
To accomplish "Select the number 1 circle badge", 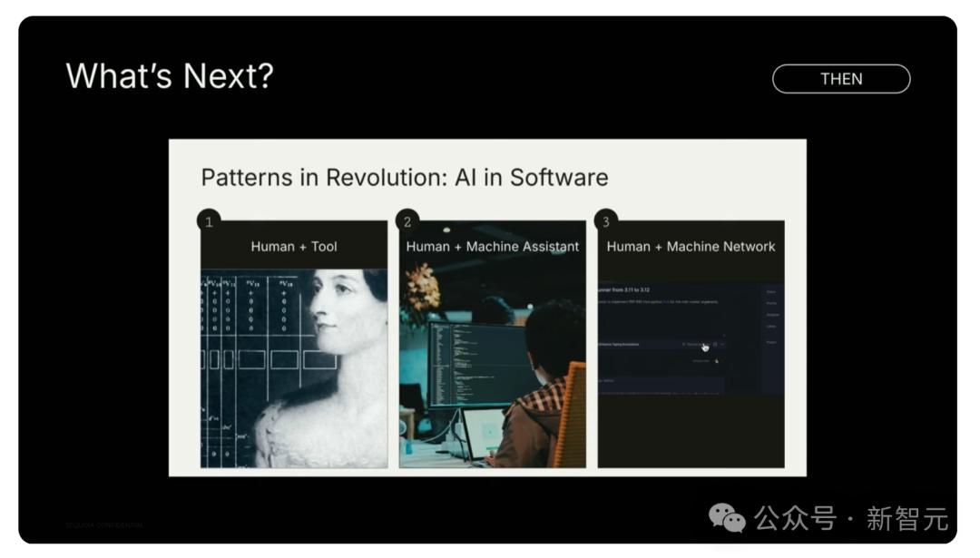I will pos(208,221).
